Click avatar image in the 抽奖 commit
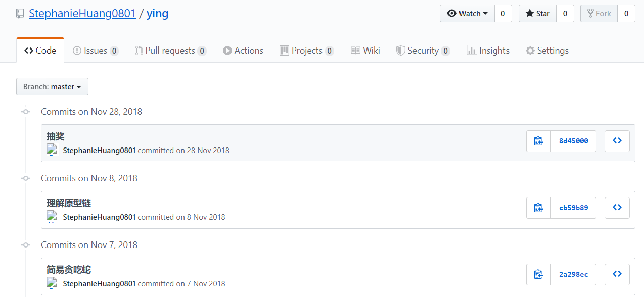Image resolution: width=644 pixels, height=297 pixels. click(53, 150)
